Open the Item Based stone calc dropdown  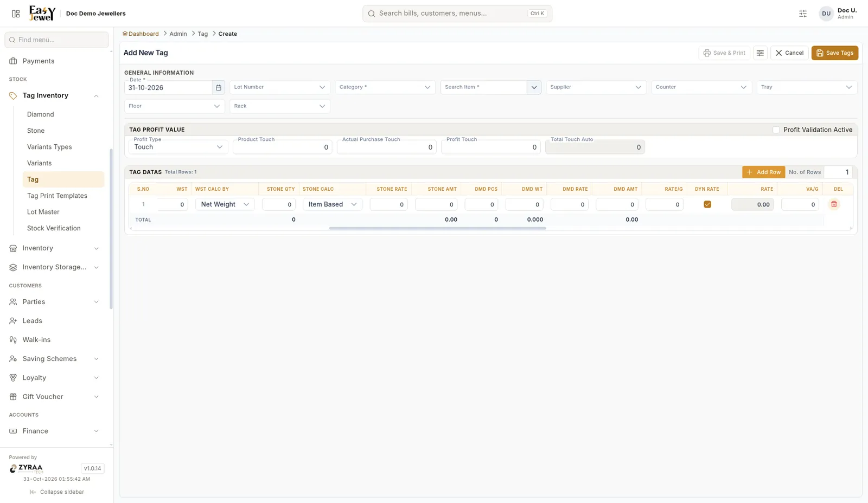(x=332, y=204)
